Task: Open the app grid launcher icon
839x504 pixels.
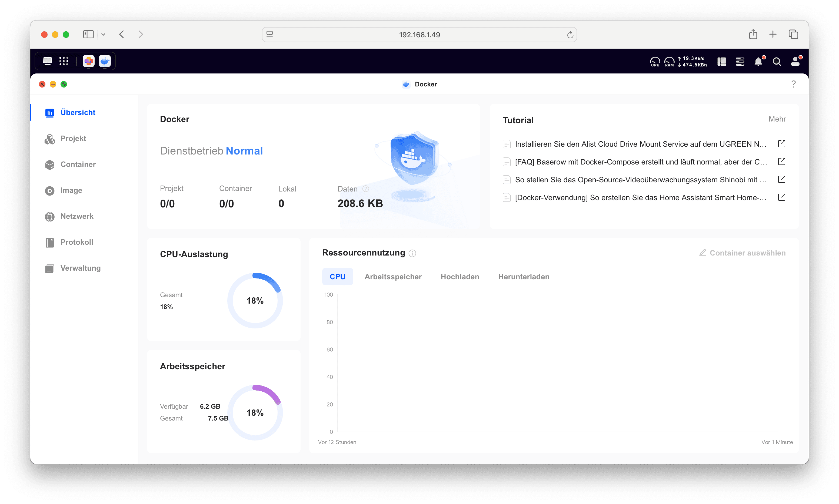Action: pos(64,61)
